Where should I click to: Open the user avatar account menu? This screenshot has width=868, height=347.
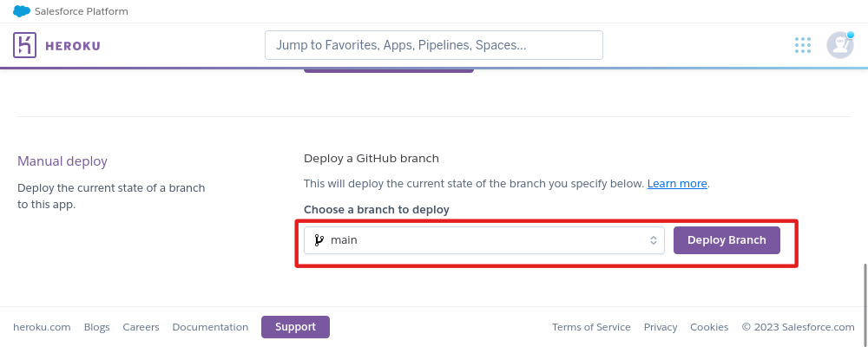tap(839, 45)
